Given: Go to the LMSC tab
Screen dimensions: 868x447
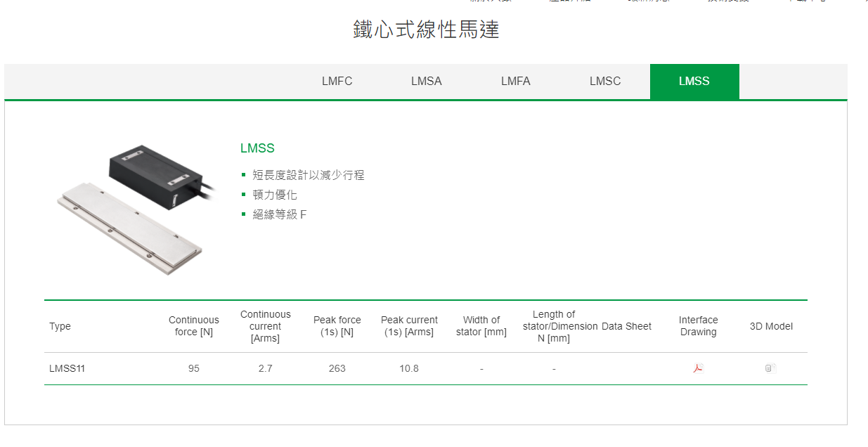Looking at the screenshot, I should click(x=604, y=82).
